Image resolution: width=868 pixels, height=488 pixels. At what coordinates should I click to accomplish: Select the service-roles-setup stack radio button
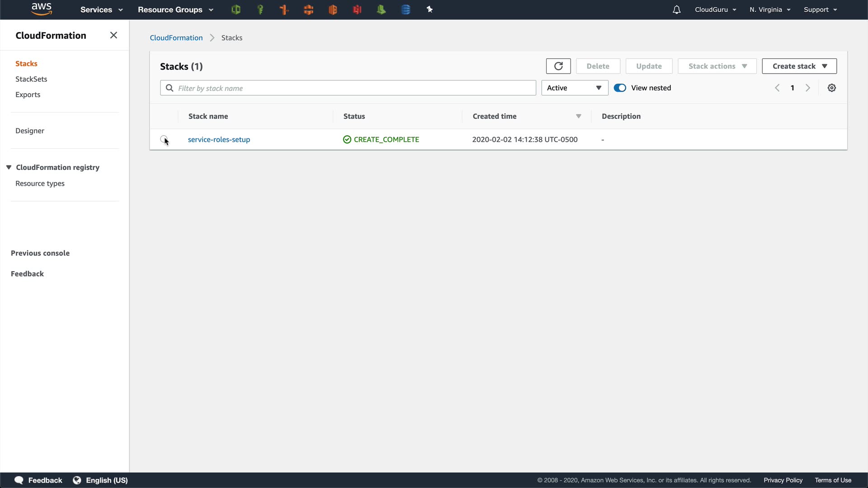pos(164,139)
